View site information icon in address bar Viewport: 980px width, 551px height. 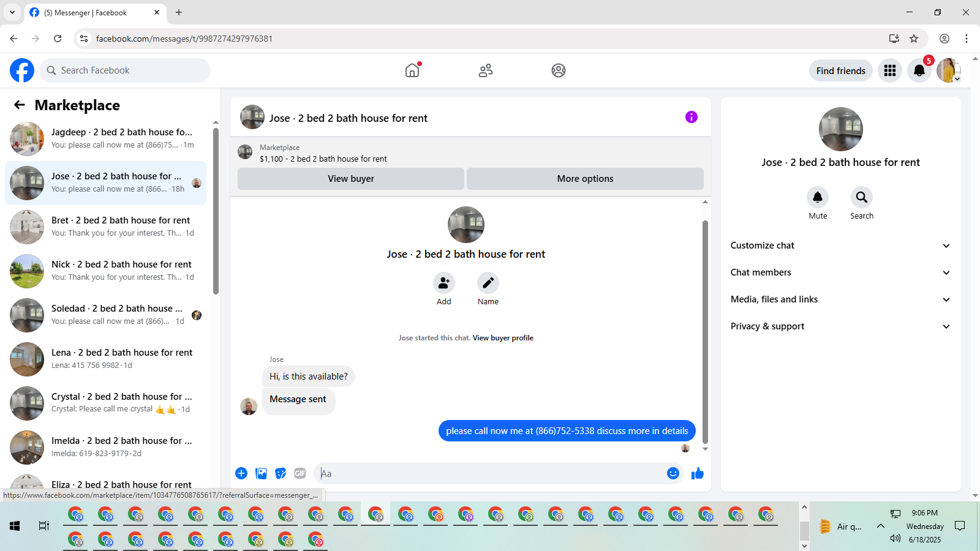click(84, 39)
